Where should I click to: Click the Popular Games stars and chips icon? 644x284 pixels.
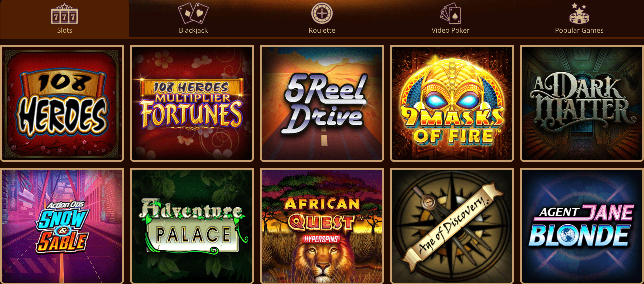pyautogui.click(x=579, y=13)
